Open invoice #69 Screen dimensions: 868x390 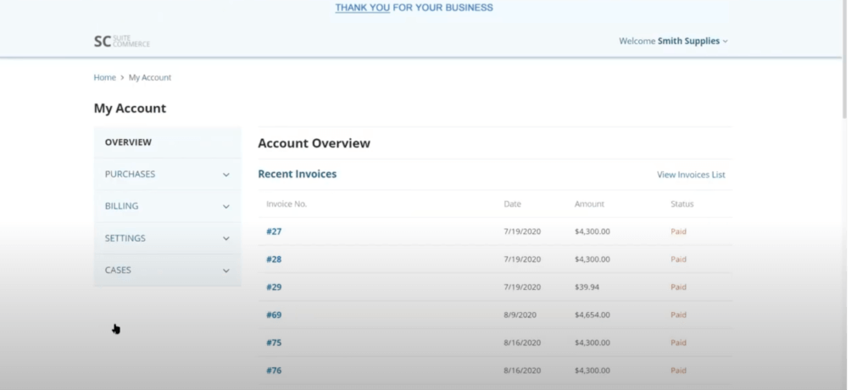point(274,315)
